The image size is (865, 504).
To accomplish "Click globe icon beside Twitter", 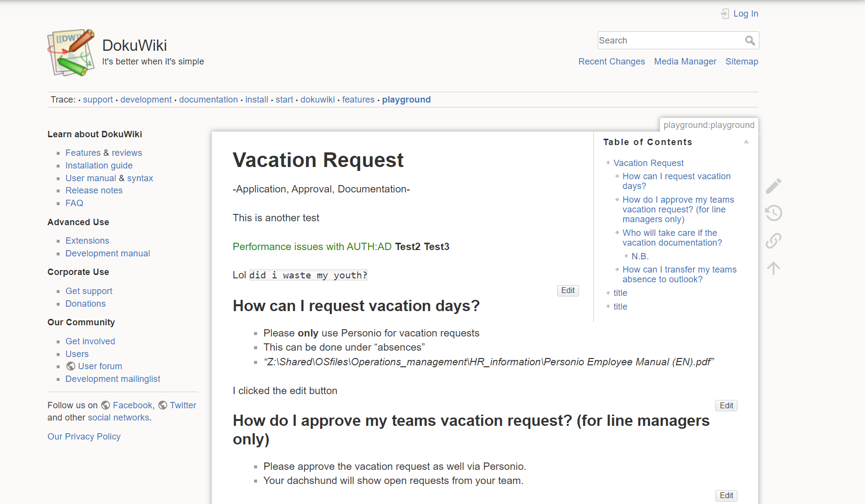I will 163,405.
